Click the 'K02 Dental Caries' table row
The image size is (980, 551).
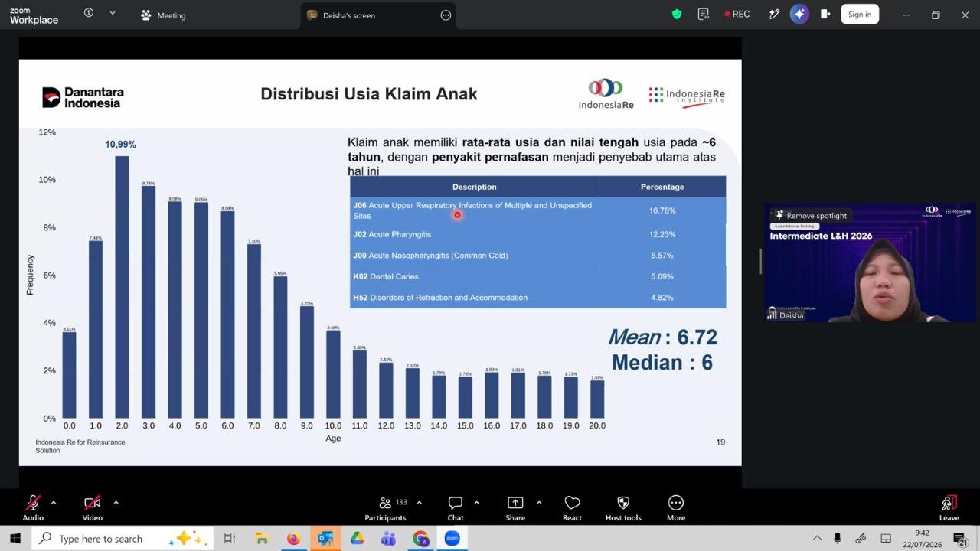point(537,276)
